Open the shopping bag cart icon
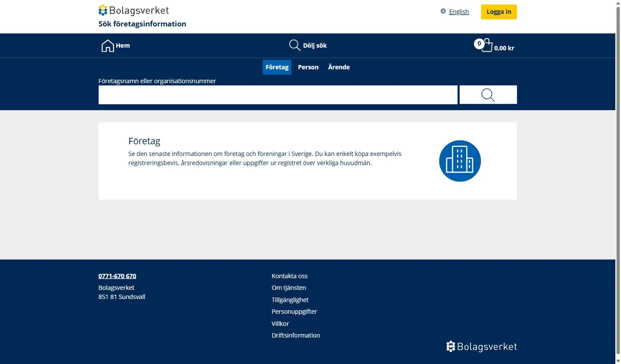This screenshot has width=621, height=364. [487, 45]
